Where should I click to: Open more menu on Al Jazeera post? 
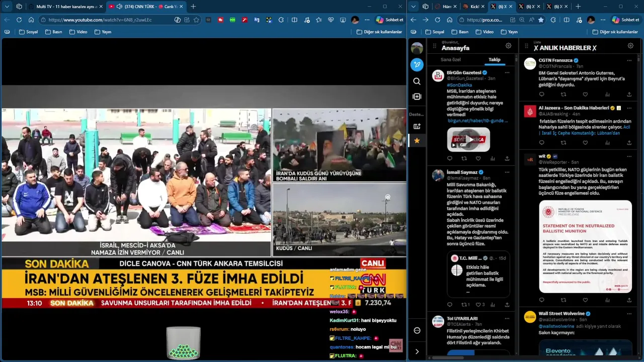(629, 108)
